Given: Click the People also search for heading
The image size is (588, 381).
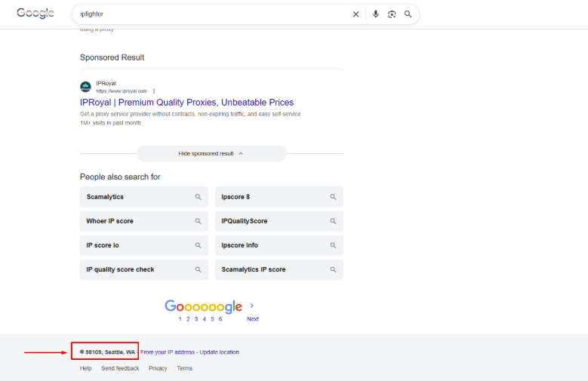Looking at the screenshot, I should 120,177.
